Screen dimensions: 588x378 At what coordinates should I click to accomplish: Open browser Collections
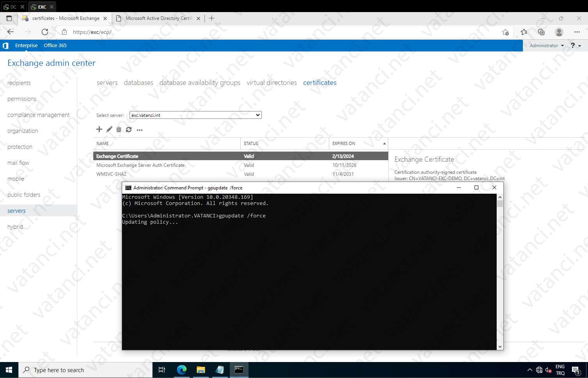tap(541, 32)
